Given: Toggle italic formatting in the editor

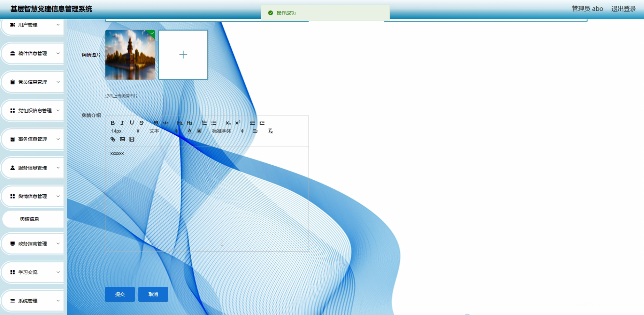Looking at the screenshot, I should pyautogui.click(x=122, y=123).
